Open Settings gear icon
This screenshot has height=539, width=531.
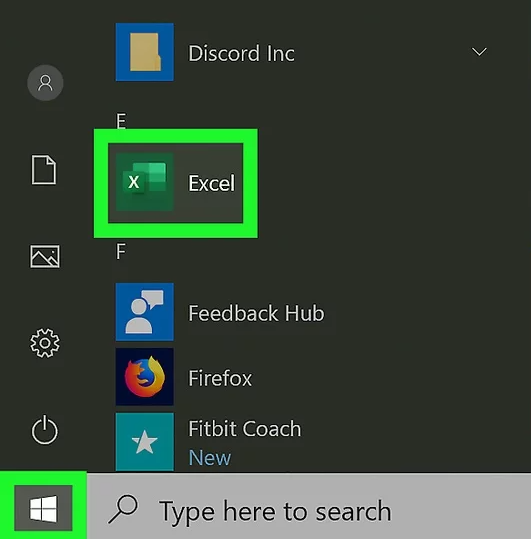click(45, 343)
